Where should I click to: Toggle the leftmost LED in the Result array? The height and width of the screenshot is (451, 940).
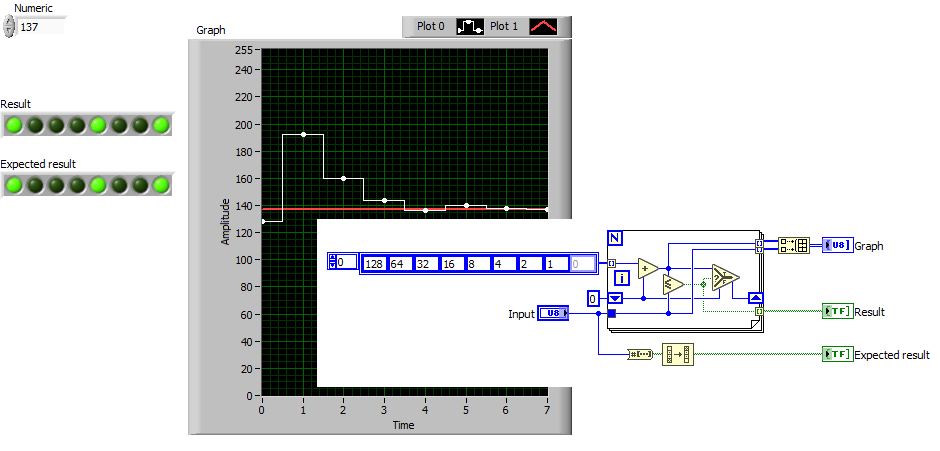click(x=14, y=125)
